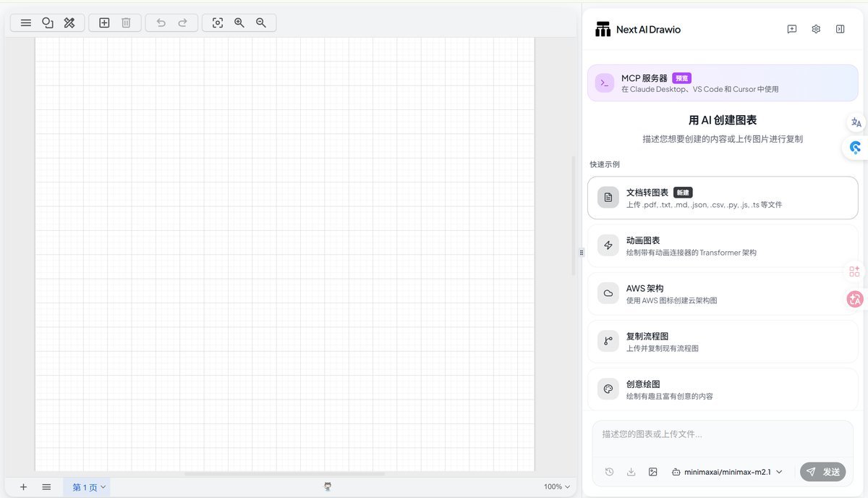Screen dimensions: 868x498
Task: Click the 发送 send button
Action: coord(823,472)
